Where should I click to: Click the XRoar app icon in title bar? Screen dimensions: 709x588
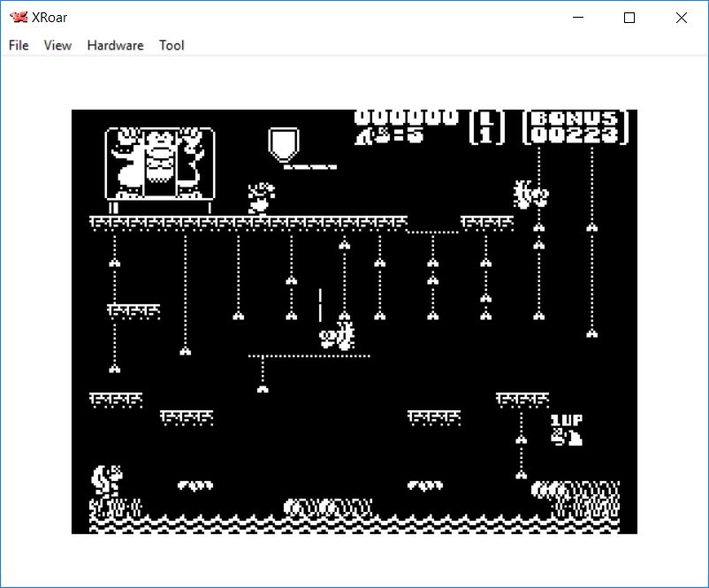(x=19, y=18)
